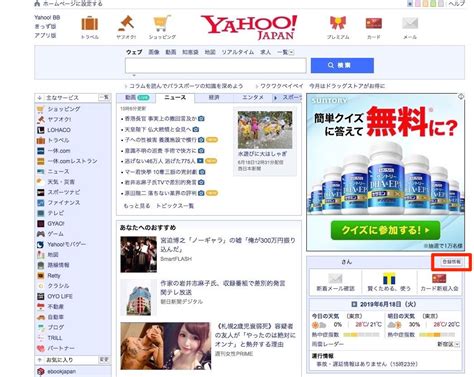Select the pink theme color swatch

click(418, 4)
